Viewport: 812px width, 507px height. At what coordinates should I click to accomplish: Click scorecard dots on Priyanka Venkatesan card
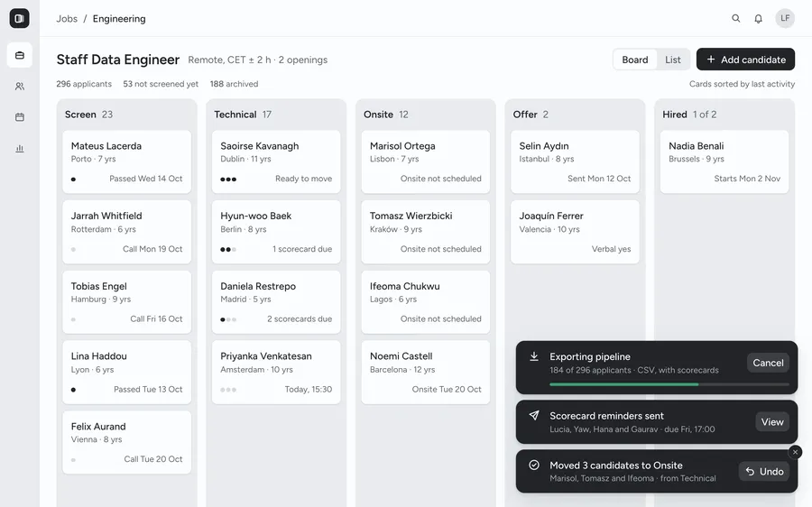228,390
